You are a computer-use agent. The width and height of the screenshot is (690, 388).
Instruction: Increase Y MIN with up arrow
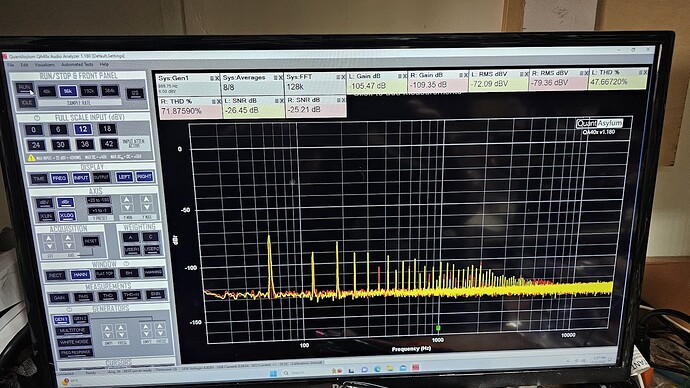point(127,200)
